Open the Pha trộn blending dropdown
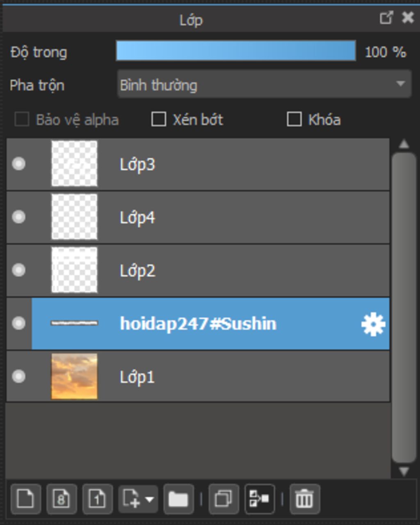Image resolution: width=420 pixels, height=525 pixels. point(264,84)
